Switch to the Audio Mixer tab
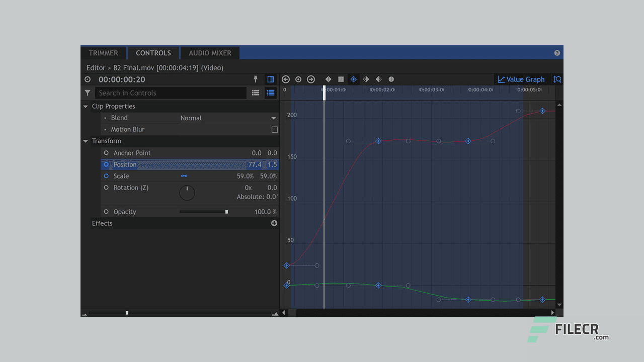 point(209,53)
